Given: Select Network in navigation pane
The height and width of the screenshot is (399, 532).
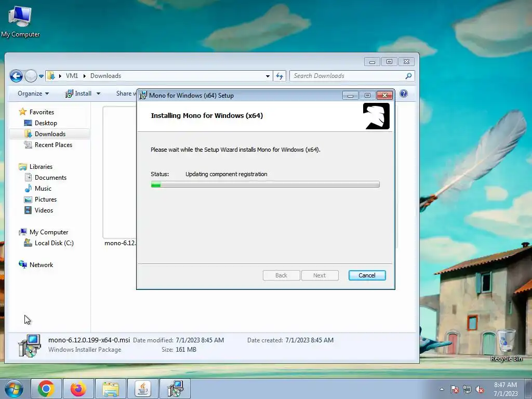Looking at the screenshot, I should (x=36, y=264).
